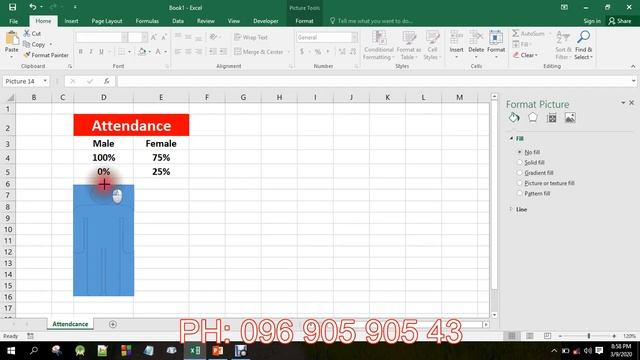Click the Delete cells icon
This screenshot has height=360, width=640.
[x=476, y=38]
